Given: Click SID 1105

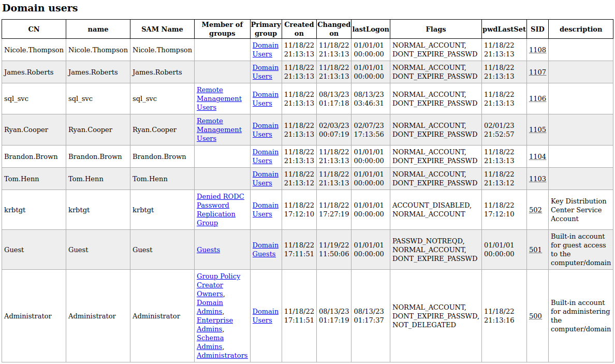Looking at the screenshot, I should coord(537,130).
